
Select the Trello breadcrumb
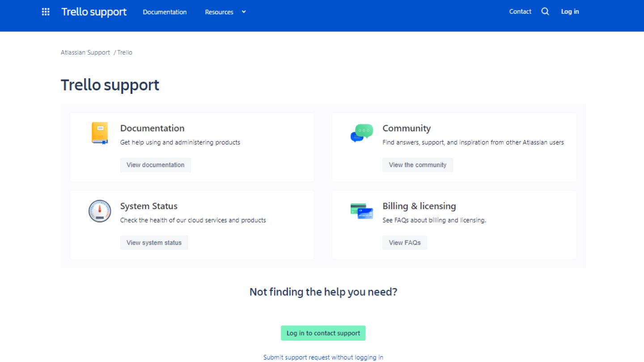[125, 52]
